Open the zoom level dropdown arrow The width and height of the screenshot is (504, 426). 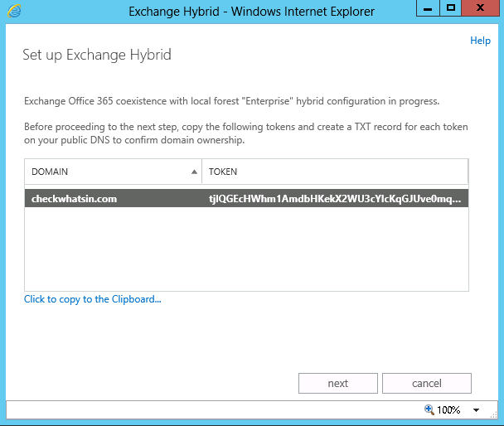click(x=477, y=410)
